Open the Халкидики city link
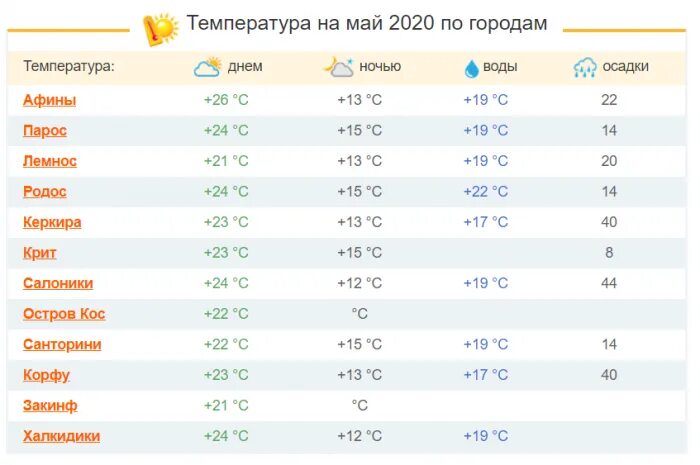Viewport: 700px width, 465px height. click(61, 436)
